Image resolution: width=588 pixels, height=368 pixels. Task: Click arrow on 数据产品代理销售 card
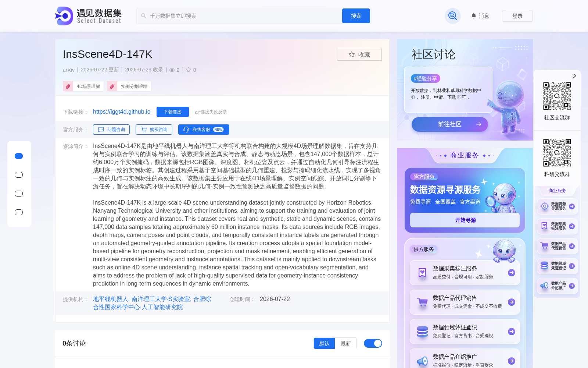(512, 302)
